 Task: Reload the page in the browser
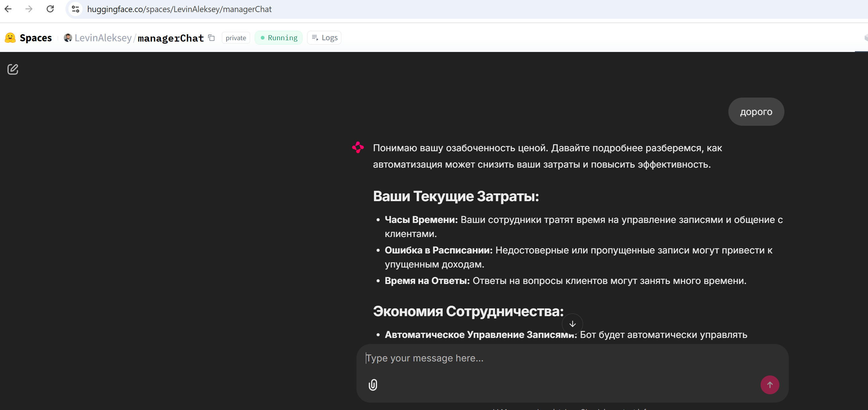click(x=50, y=9)
